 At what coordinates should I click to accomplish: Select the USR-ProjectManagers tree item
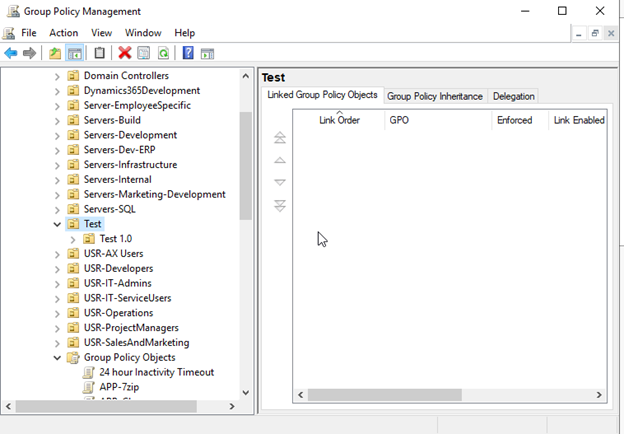pyautogui.click(x=131, y=328)
